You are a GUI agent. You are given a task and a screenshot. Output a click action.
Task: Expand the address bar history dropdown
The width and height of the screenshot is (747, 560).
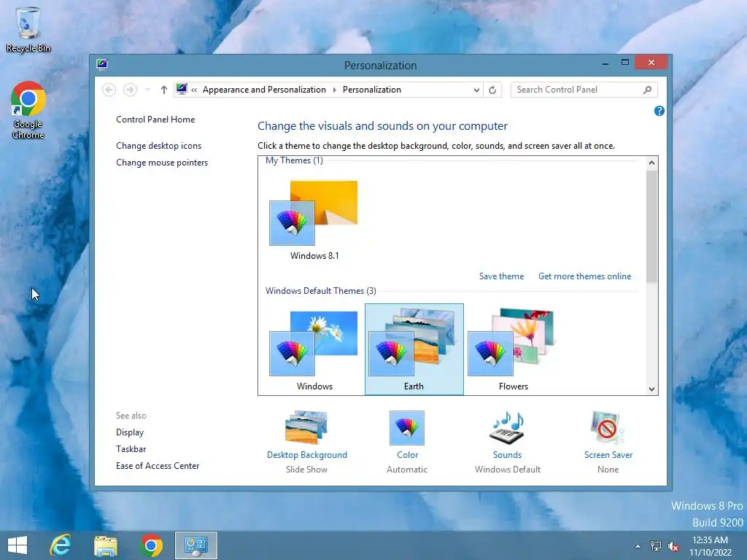point(476,90)
